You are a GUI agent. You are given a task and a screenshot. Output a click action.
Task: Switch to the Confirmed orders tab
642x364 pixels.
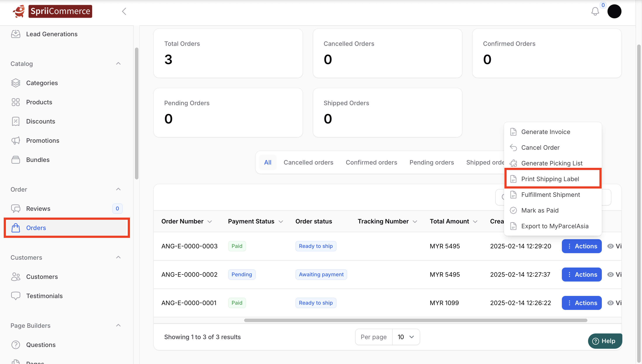371,163
